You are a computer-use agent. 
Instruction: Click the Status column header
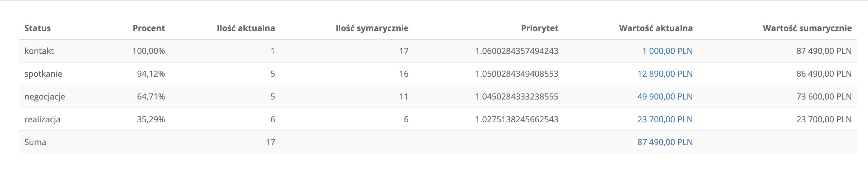pyautogui.click(x=38, y=28)
